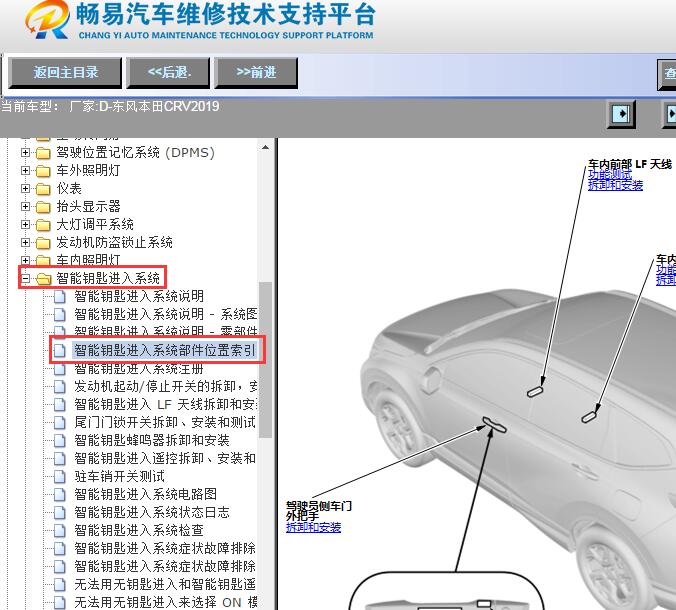676x610 pixels.
Task: Expand the 车外照明灯 folder
Action: pyautogui.click(x=25, y=170)
